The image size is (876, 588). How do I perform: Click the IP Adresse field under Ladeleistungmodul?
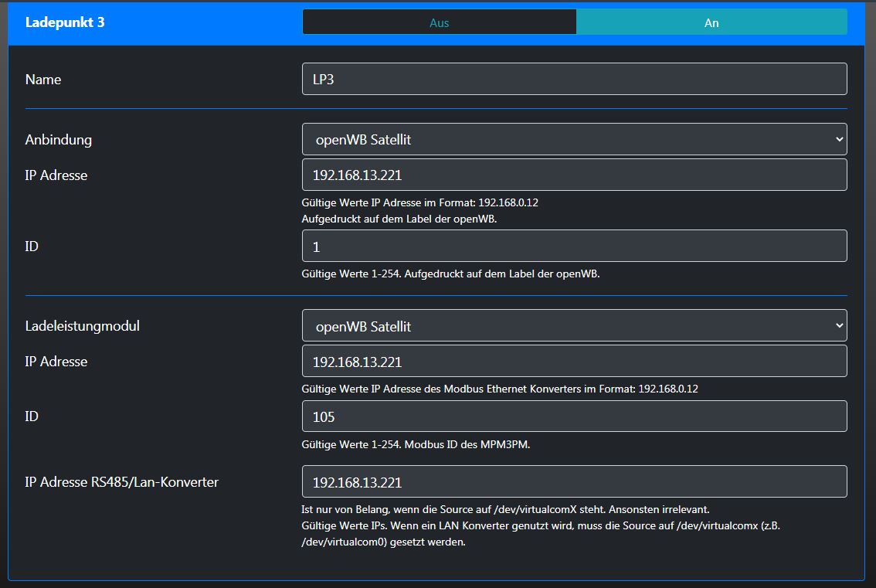[574, 361]
